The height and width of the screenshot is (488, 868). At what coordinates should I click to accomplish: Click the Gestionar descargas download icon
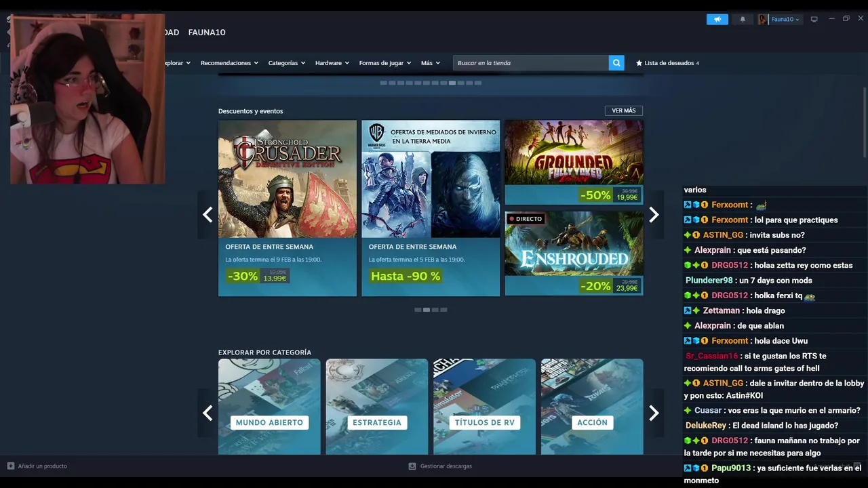point(412,466)
